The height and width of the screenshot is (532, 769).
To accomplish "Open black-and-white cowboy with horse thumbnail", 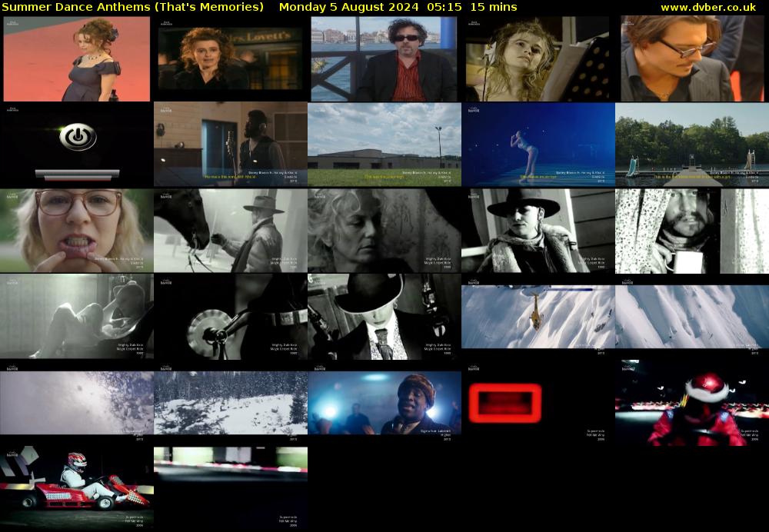I will tap(231, 231).
